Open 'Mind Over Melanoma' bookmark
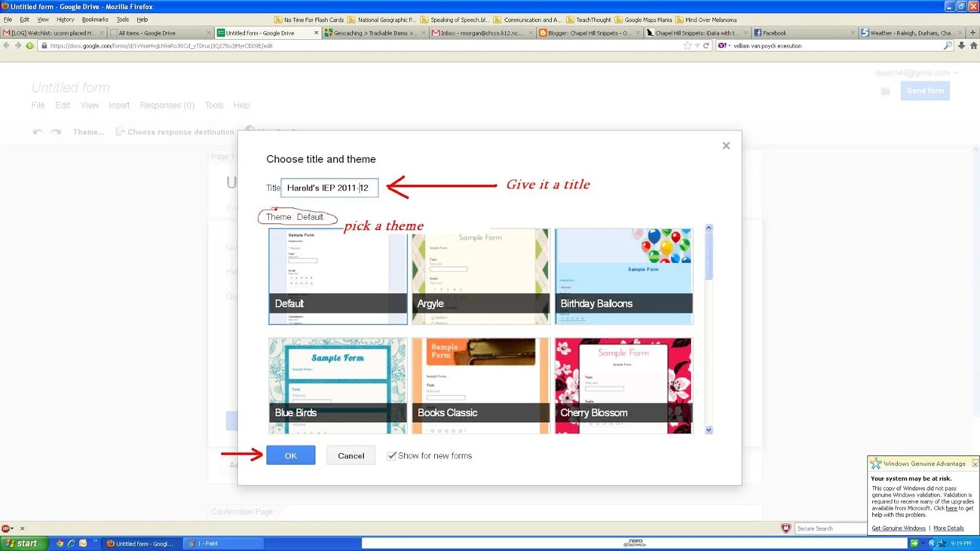The height and width of the screenshot is (551, 980). coord(706,20)
